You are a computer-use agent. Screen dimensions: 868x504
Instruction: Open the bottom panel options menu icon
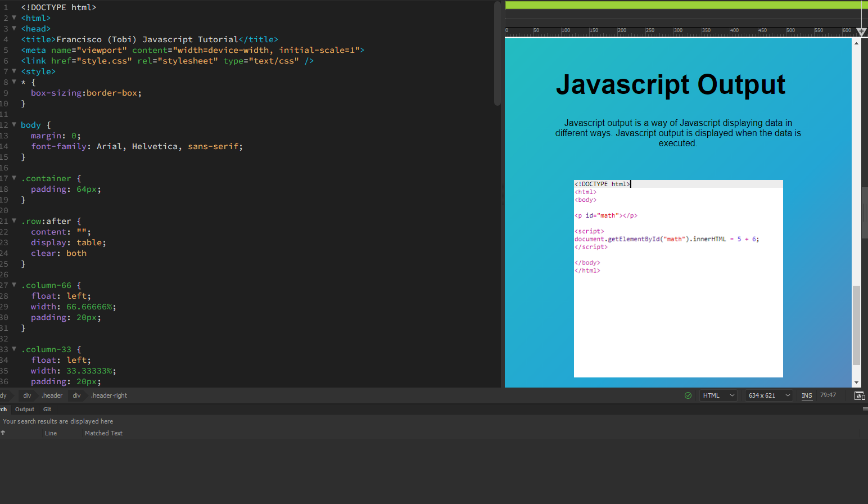[865, 409]
